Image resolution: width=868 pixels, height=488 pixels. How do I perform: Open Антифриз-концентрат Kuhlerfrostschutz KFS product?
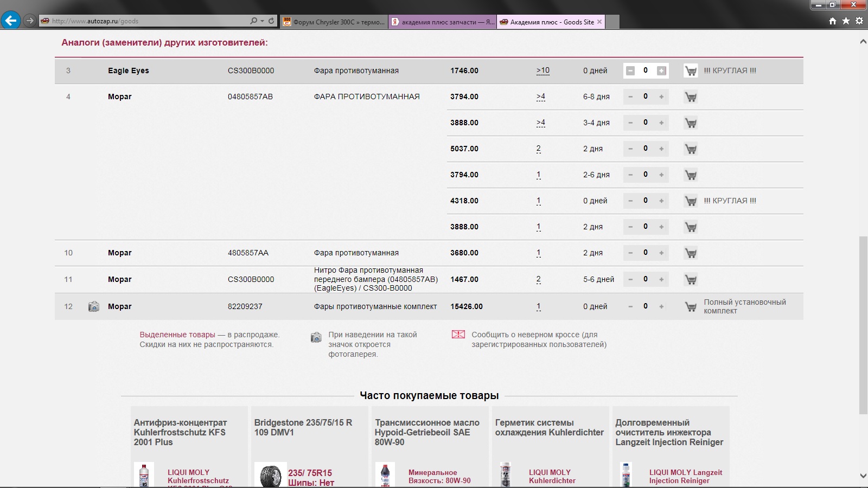(x=181, y=432)
